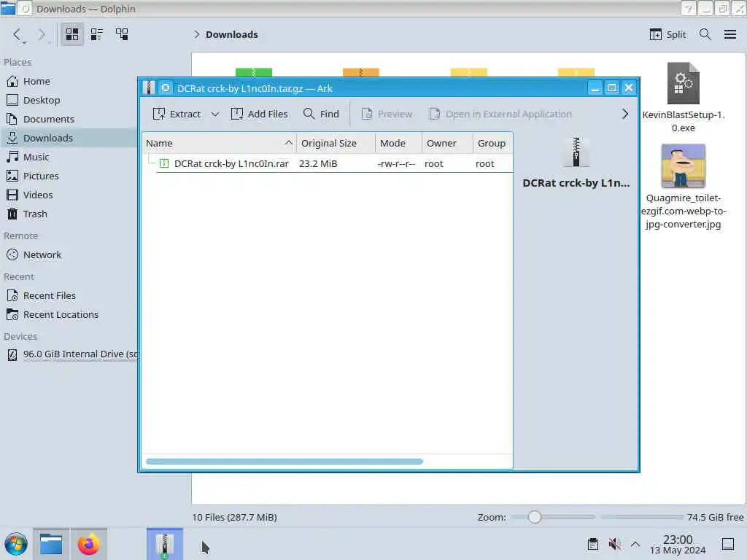Click the horizontal scrollbar in Ark
This screenshot has height=560, width=747.
284,462
